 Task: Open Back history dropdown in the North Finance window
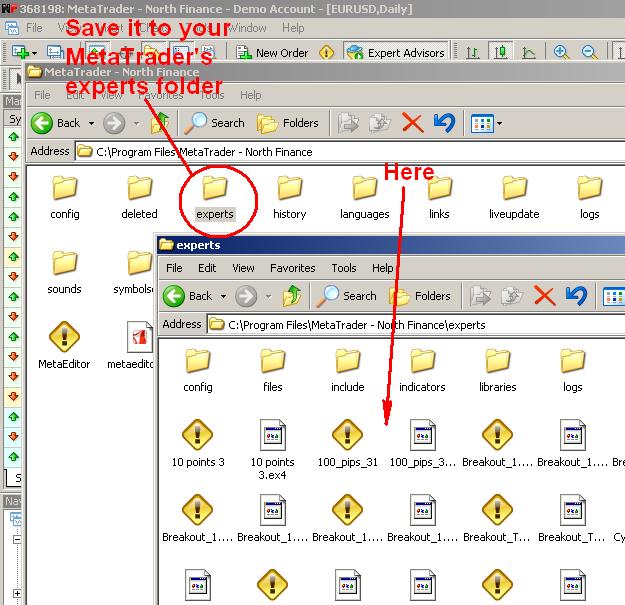tap(91, 123)
